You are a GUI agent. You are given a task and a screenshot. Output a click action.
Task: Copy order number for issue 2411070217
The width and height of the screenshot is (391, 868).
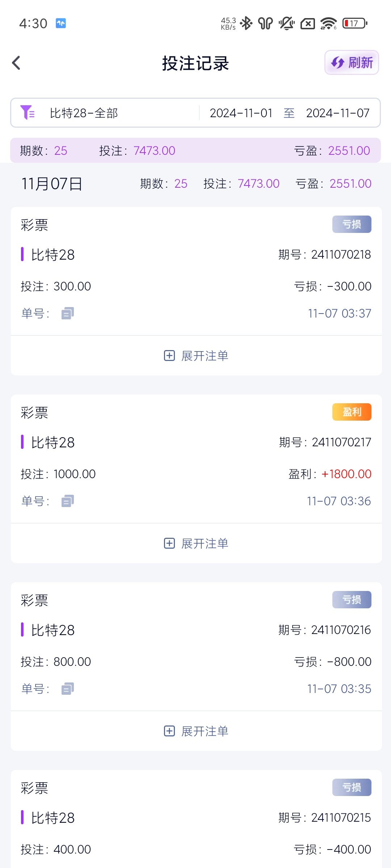pos(67,501)
